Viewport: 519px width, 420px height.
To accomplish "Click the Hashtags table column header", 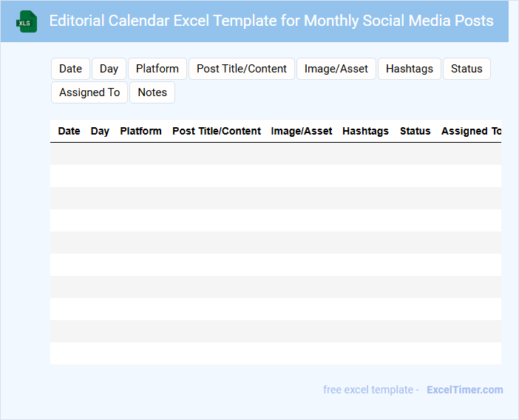I will (365, 131).
